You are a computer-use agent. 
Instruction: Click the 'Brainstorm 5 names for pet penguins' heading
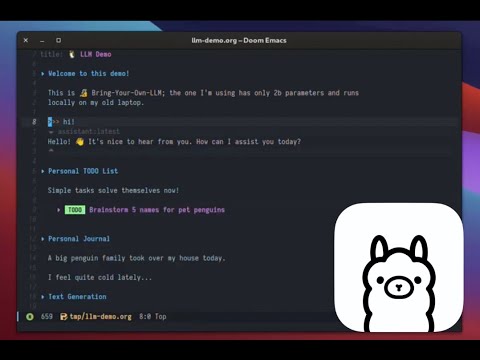click(157, 210)
